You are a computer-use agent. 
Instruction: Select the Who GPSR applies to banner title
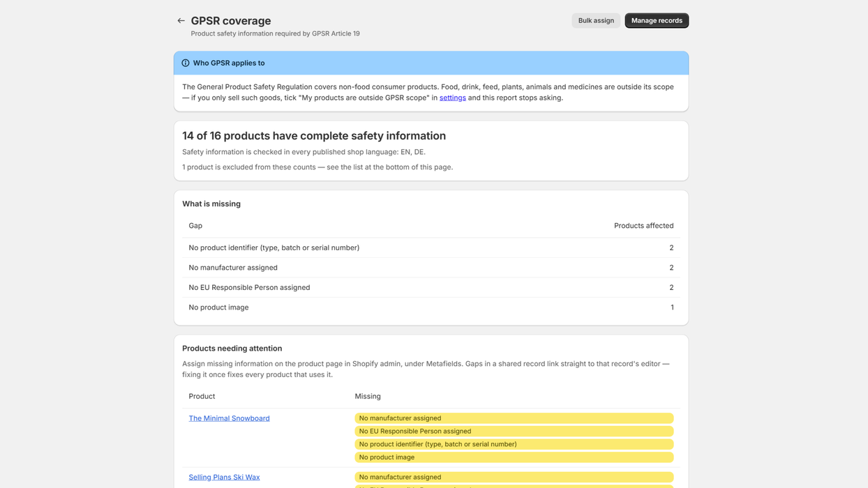pos(229,63)
